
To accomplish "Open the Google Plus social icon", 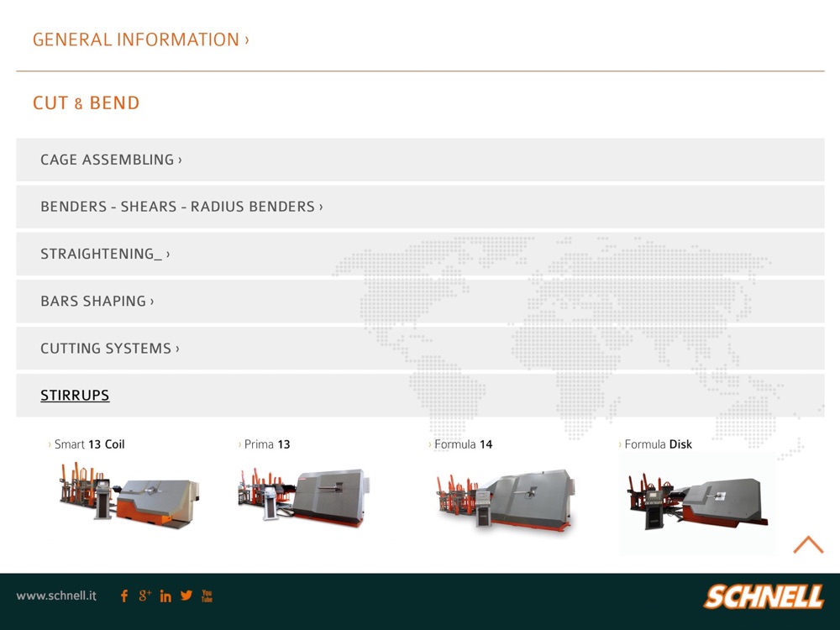I will [x=144, y=596].
